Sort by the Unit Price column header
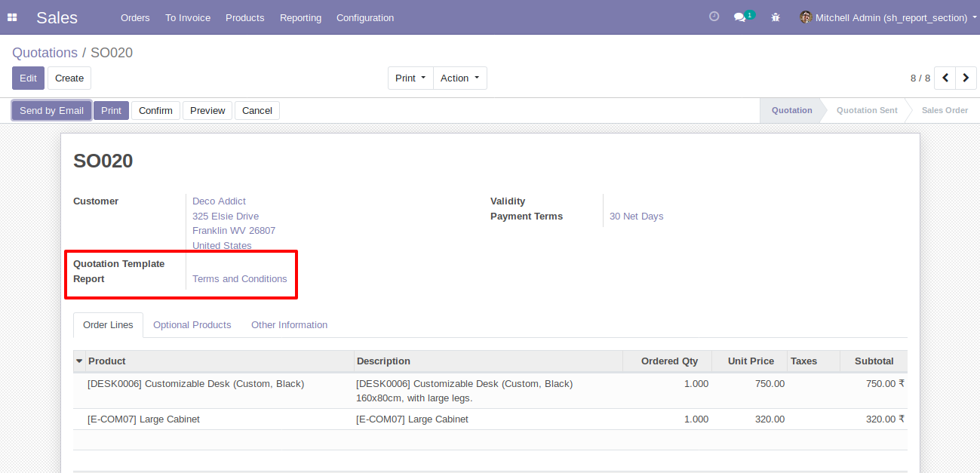This screenshot has height=473, width=980. pyautogui.click(x=750, y=361)
